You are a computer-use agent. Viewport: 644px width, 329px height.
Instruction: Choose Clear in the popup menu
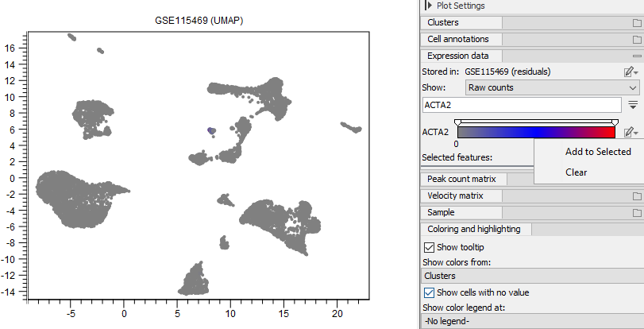(x=576, y=172)
